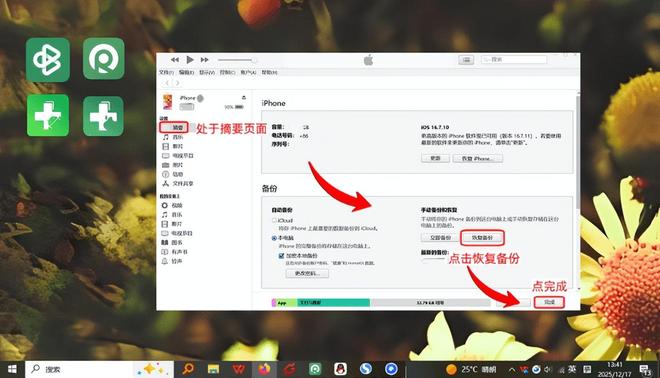Open the 控制 menu

[x=227, y=72]
